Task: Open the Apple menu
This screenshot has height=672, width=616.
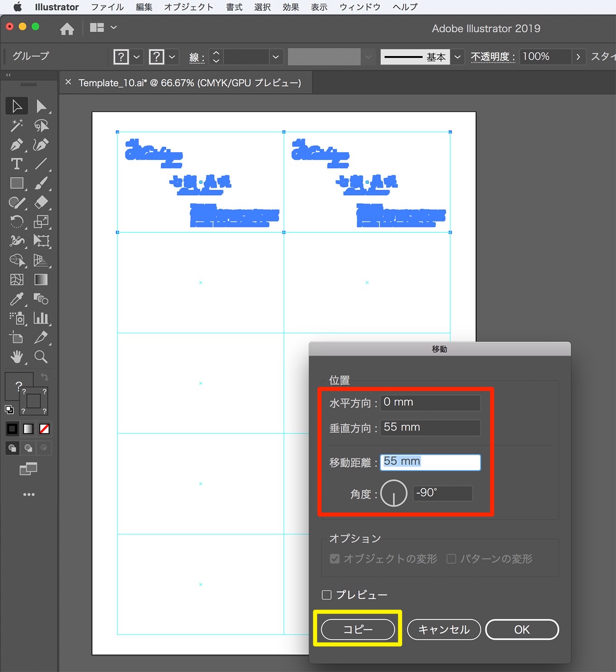Action: click(x=17, y=7)
